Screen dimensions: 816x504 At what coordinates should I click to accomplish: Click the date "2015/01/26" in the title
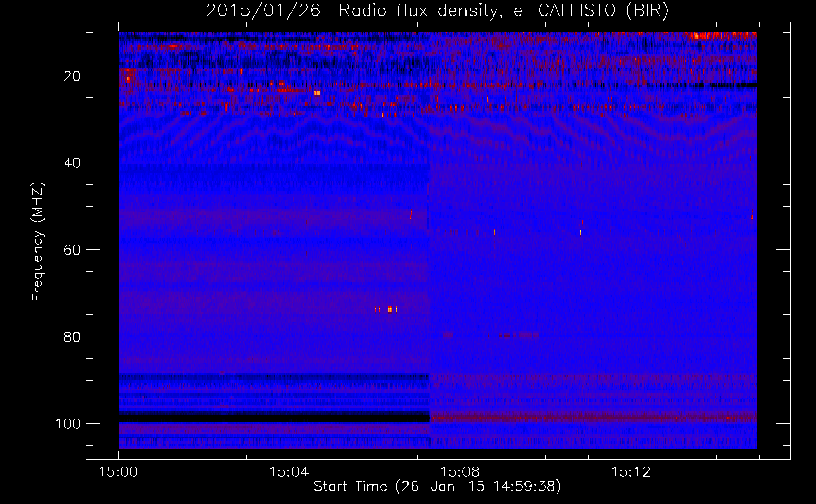pyautogui.click(x=263, y=11)
